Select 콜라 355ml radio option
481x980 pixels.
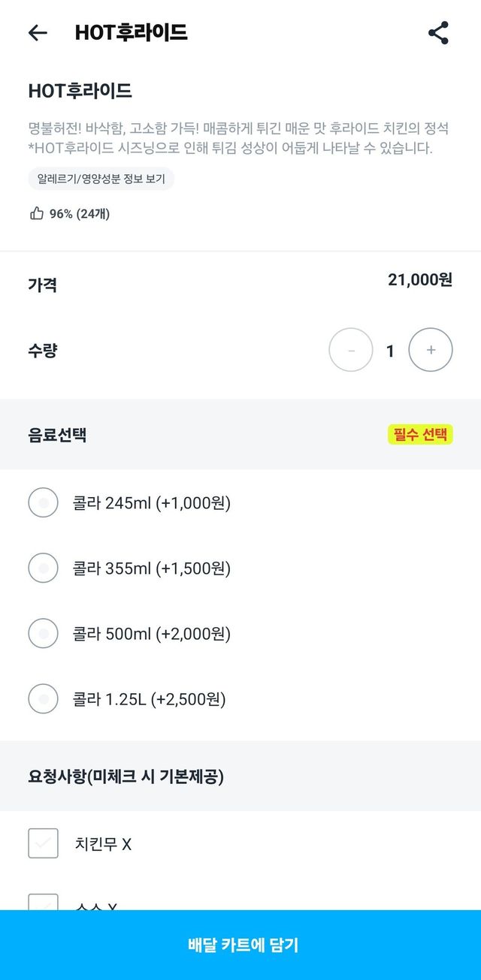click(43, 568)
